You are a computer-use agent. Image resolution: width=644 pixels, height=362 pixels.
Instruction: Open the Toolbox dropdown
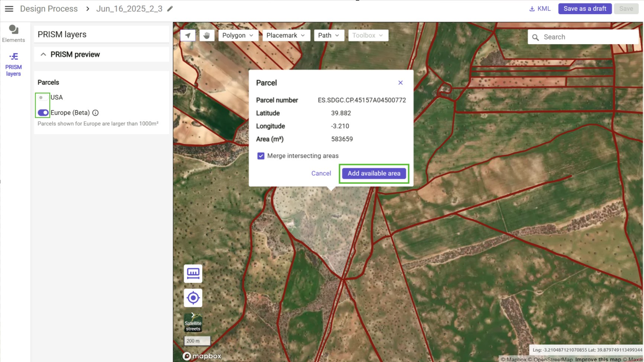click(x=368, y=35)
